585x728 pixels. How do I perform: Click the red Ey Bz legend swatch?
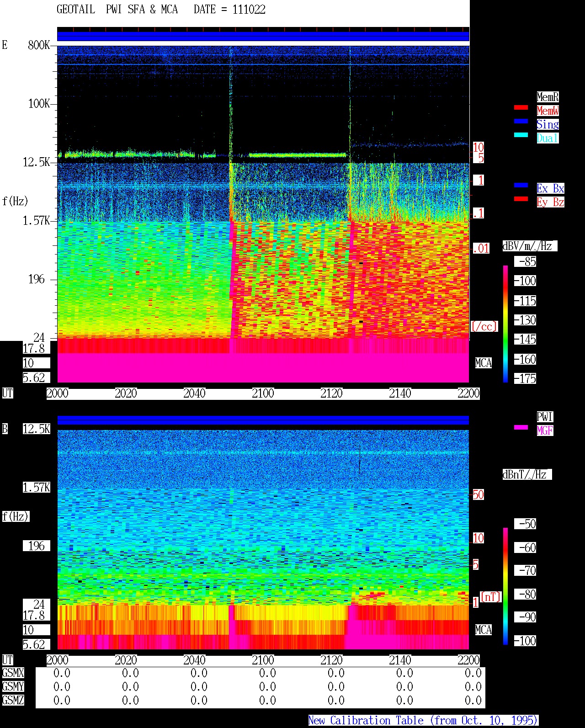point(521,199)
